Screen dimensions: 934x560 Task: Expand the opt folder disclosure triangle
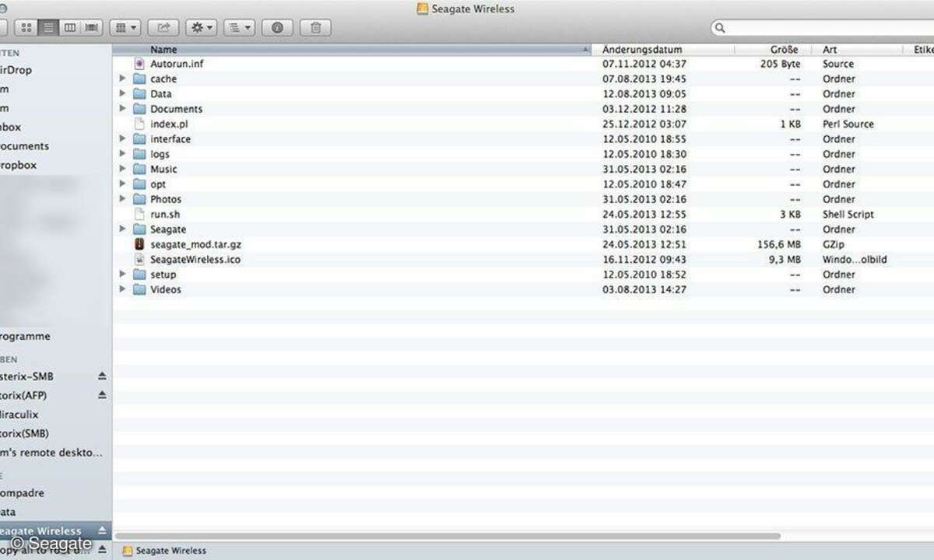point(122,184)
